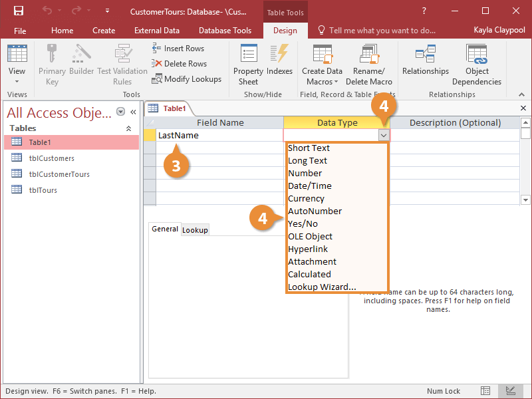Choose Attachment from the data type list
The image size is (532, 399).
337,261
